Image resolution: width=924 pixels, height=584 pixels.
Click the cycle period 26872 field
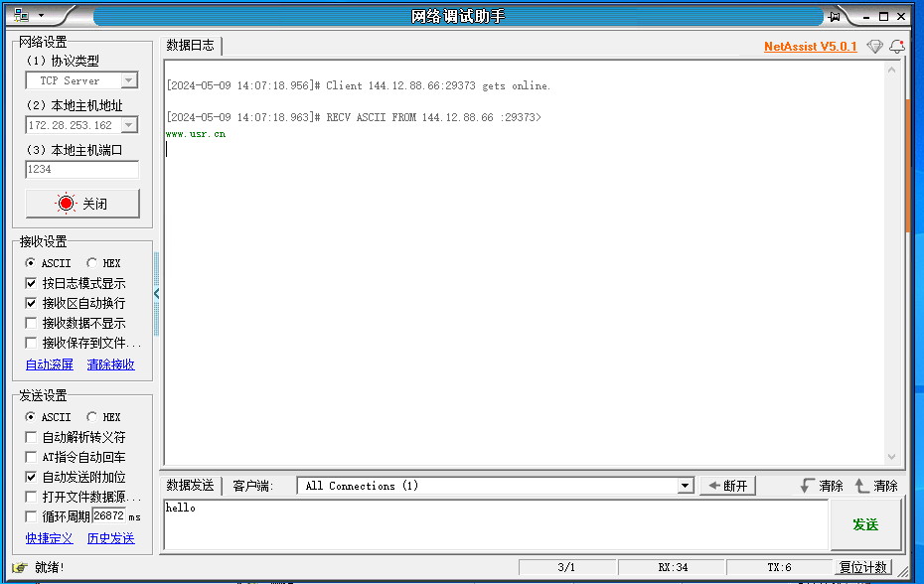click(109, 516)
